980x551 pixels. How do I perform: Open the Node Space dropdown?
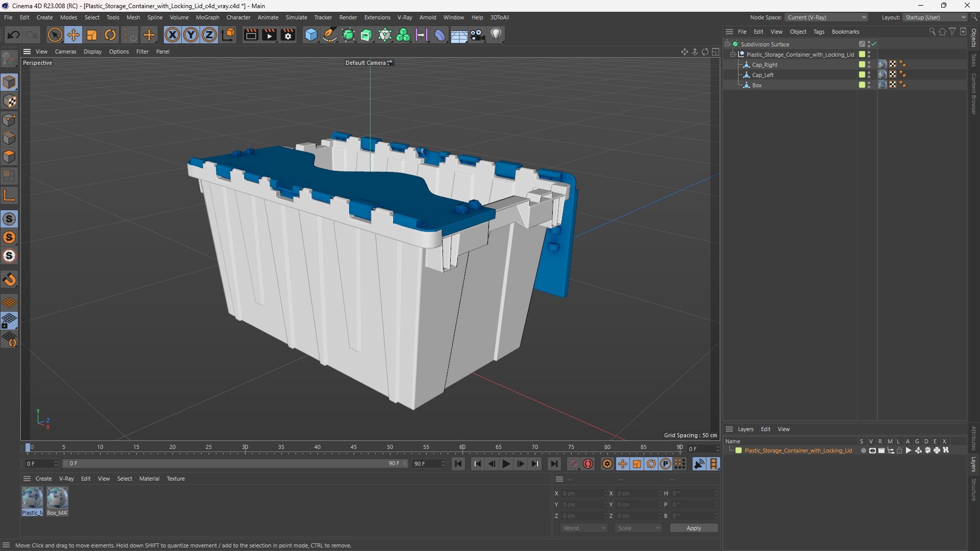(x=826, y=17)
